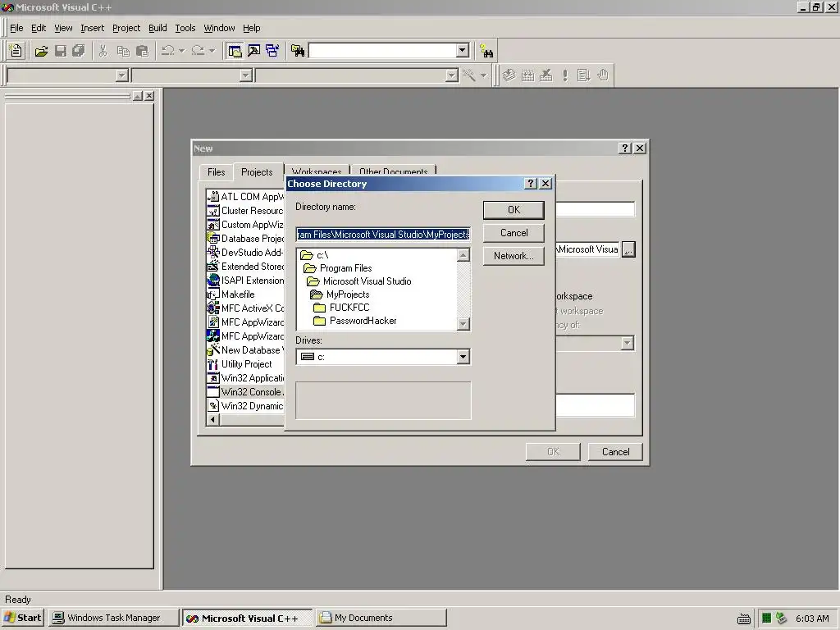Click the Task Manager CPU tray icon
This screenshot has height=630, width=840.
[767, 619]
